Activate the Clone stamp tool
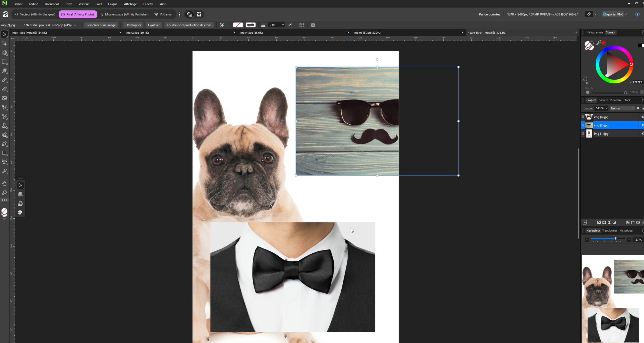Screen dimensions: 644x343 4,126
